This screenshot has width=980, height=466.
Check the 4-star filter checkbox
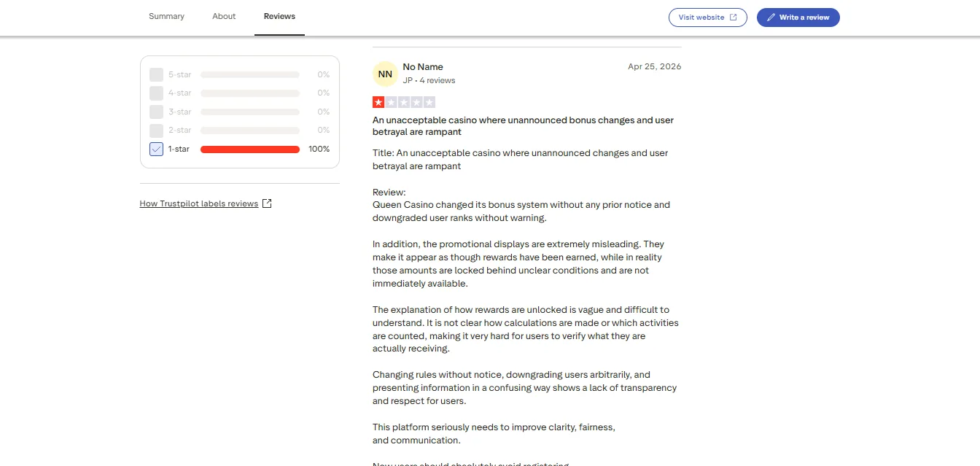click(156, 93)
